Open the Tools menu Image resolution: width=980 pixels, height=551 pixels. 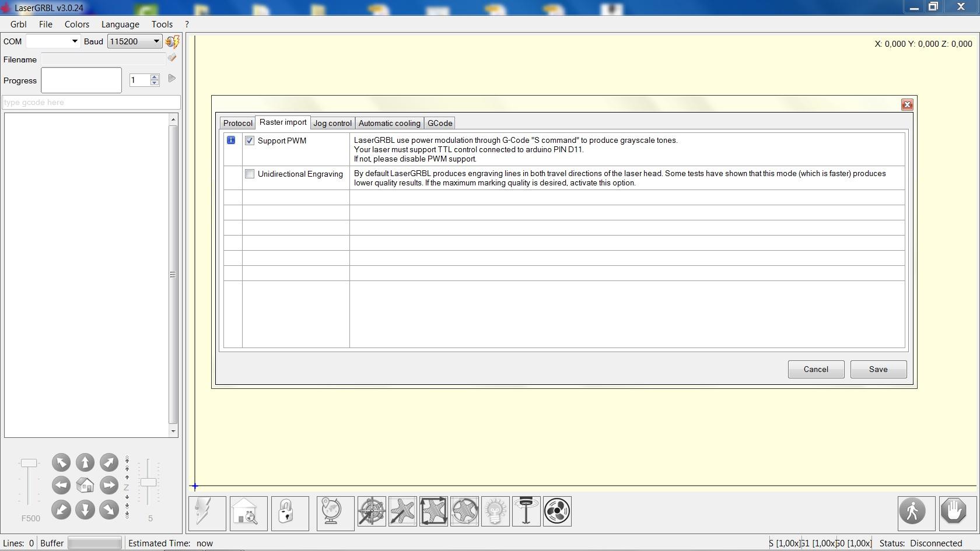point(162,24)
